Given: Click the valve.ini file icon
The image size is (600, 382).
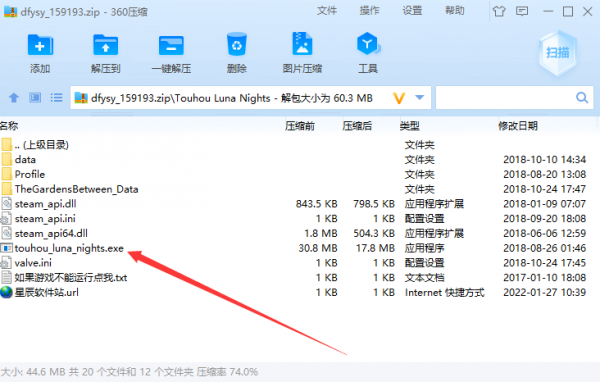Looking at the screenshot, I should 6,263.
